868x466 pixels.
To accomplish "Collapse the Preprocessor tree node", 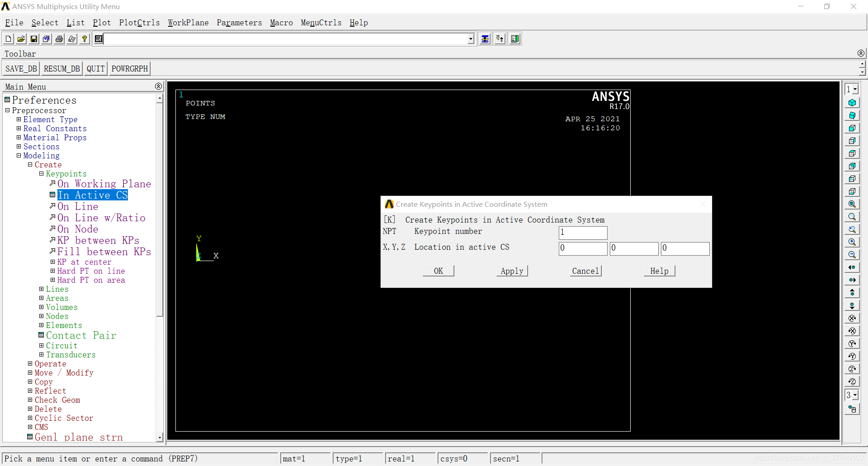I will [x=7, y=110].
